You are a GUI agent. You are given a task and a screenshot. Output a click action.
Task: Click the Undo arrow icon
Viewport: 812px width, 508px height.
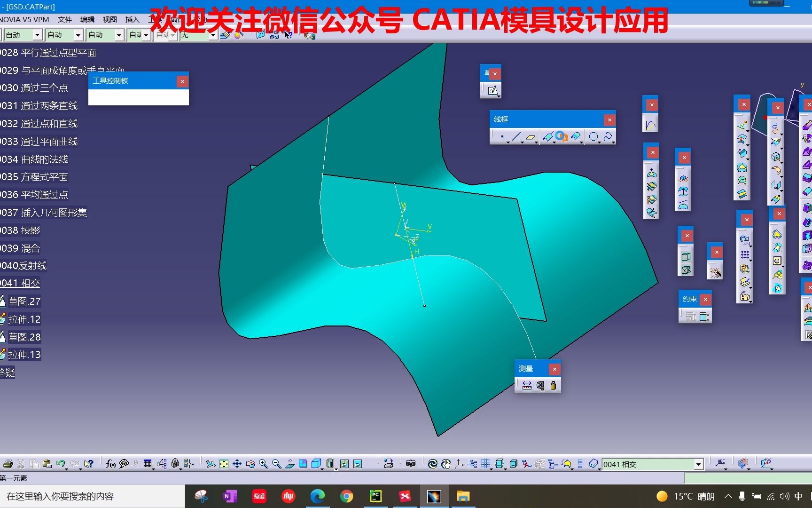pyautogui.click(x=60, y=464)
